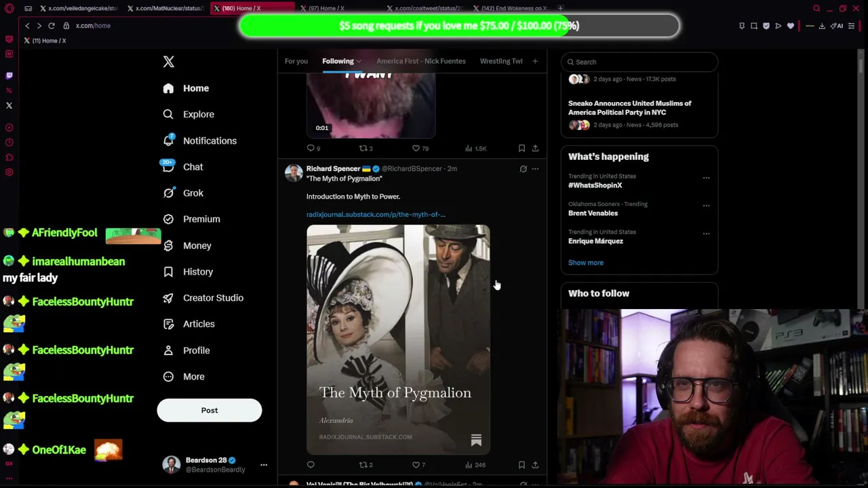
Task: Open the browser snapshot icon
Action: click(754, 26)
